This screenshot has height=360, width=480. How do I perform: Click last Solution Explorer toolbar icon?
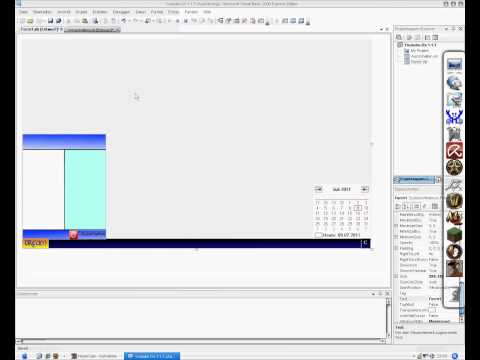coord(435,37)
